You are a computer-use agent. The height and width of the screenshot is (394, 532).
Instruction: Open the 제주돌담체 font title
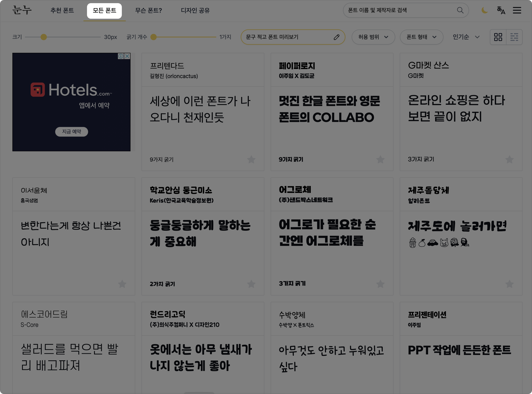point(428,190)
